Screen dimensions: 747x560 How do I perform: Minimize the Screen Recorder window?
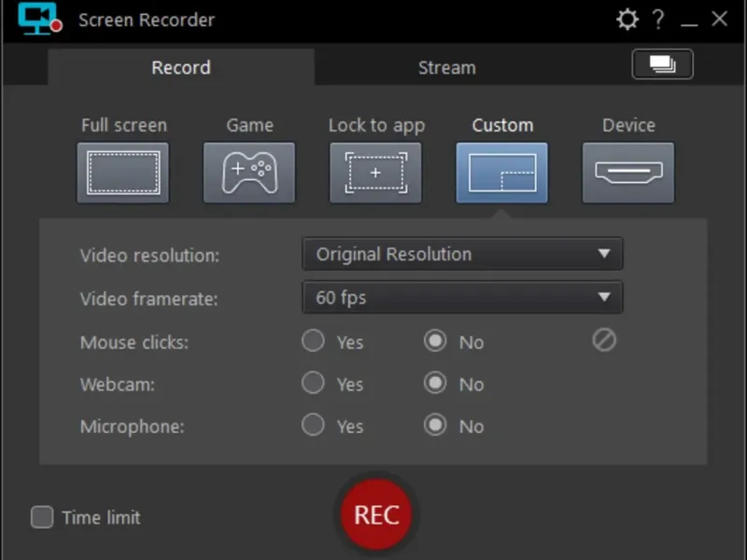pos(689,24)
